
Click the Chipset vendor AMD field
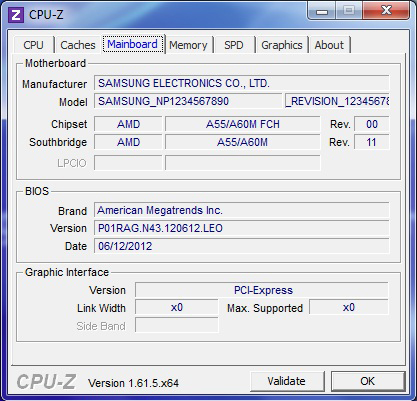point(128,124)
